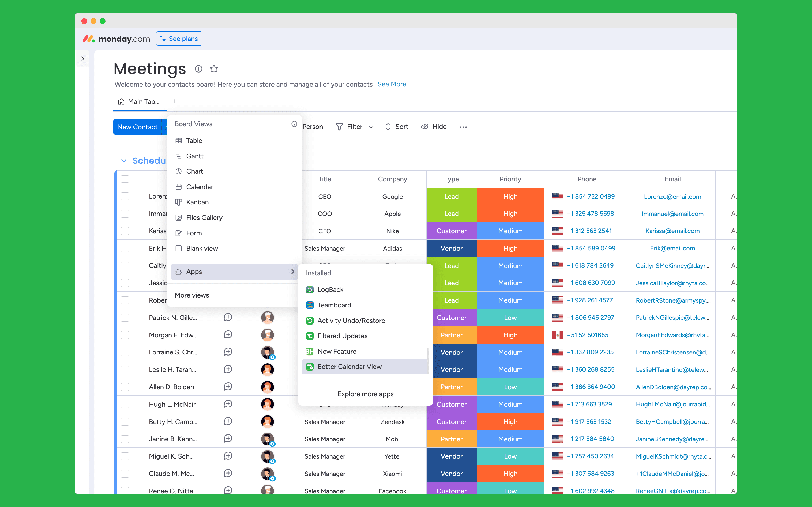Tick the select-all header checkbox
Image resolution: width=812 pixels, height=507 pixels.
[x=125, y=179]
